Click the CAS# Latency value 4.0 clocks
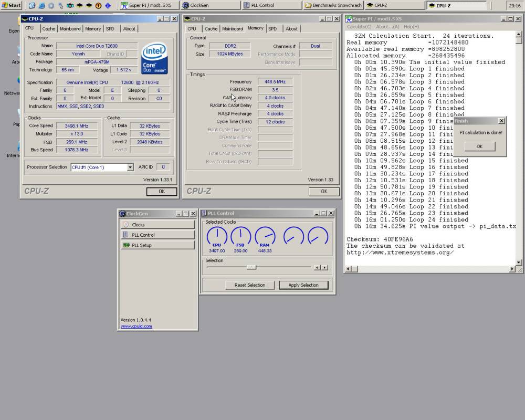This screenshot has width=525, height=420. [275, 98]
